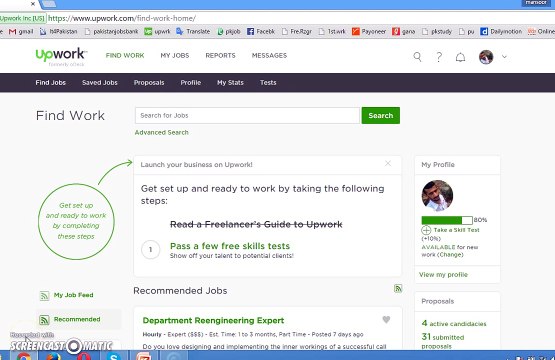Click Chrome icon in the taskbar
This screenshot has height=360, width=555.
coord(24,356)
